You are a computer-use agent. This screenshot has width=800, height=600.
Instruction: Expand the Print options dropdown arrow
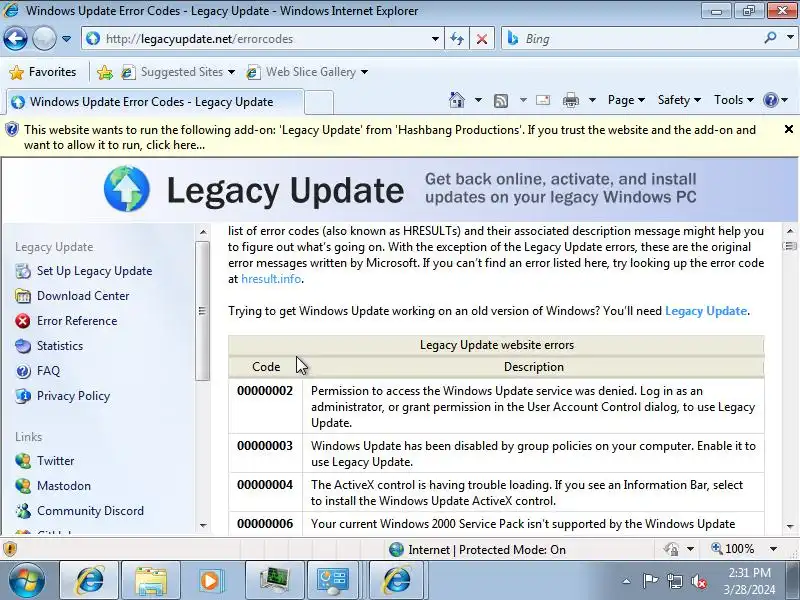click(x=592, y=100)
